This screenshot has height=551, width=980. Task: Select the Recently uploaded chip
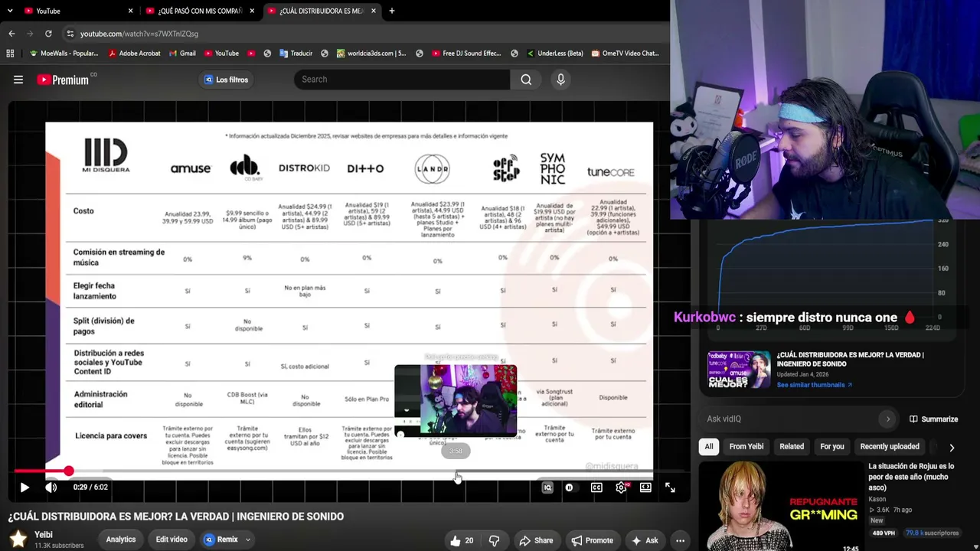point(890,447)
